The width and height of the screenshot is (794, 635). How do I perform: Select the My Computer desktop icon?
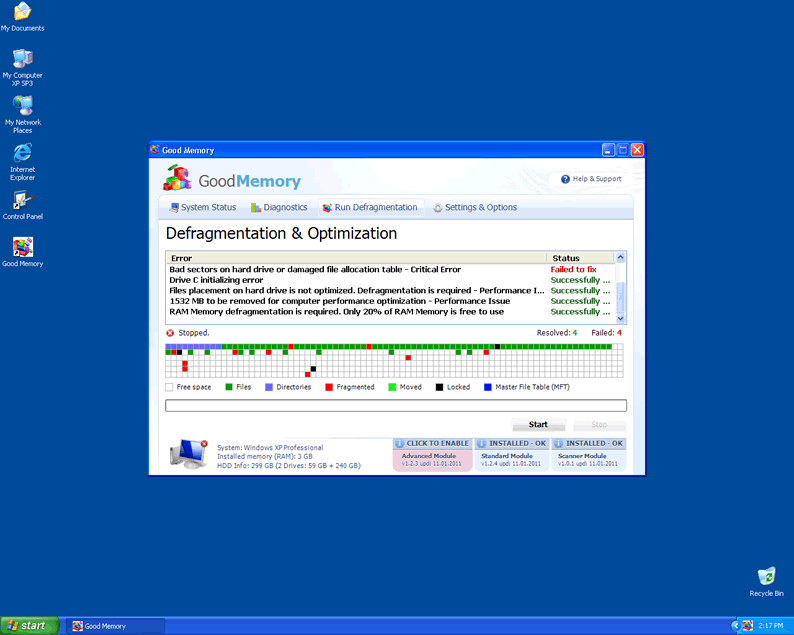22,59
